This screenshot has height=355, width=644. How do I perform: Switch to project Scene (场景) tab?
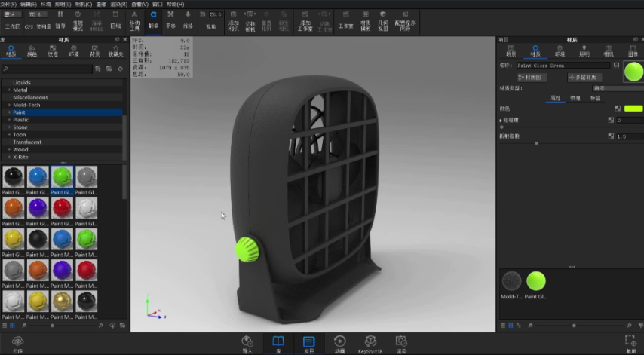(x=511, y=51)
